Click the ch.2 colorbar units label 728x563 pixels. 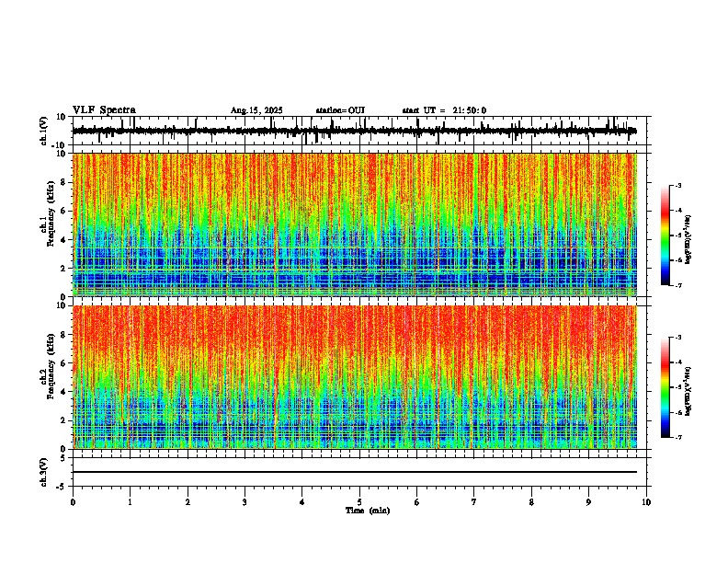coord(688,392)
